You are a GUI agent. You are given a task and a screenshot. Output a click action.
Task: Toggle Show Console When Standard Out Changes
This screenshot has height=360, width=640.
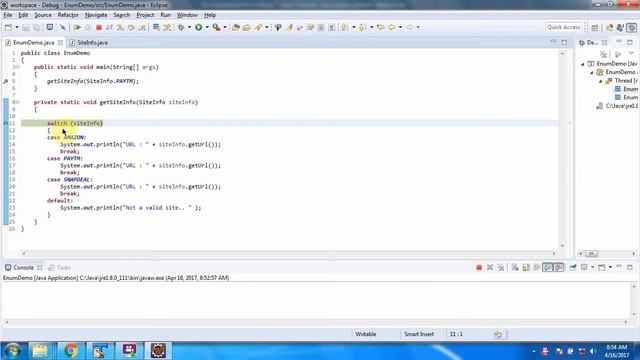pos(547,267)
